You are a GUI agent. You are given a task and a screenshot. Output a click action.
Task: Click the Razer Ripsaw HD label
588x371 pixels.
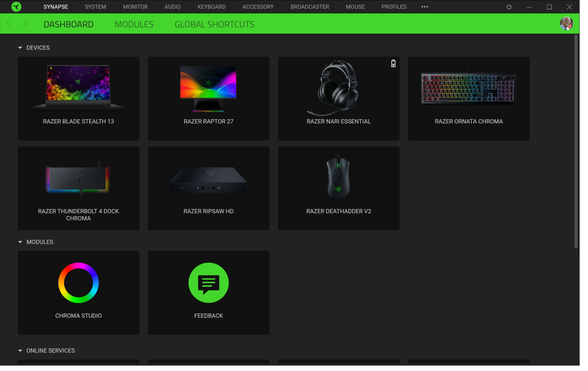click(209, 212)
